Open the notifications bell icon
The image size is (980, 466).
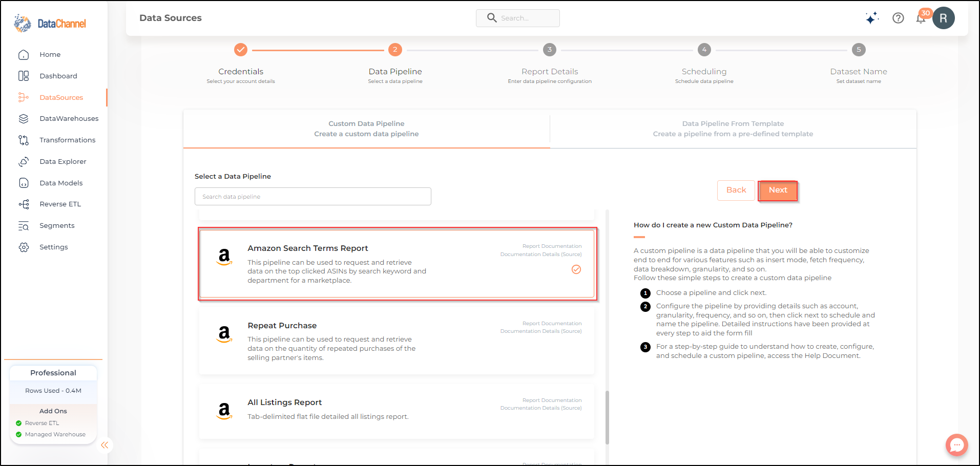[921, 18]
